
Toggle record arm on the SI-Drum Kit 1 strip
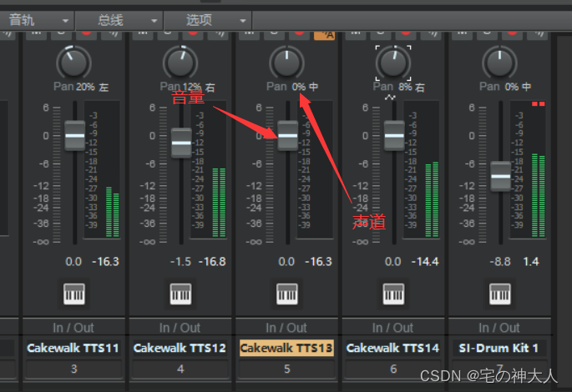click(512, 34)
